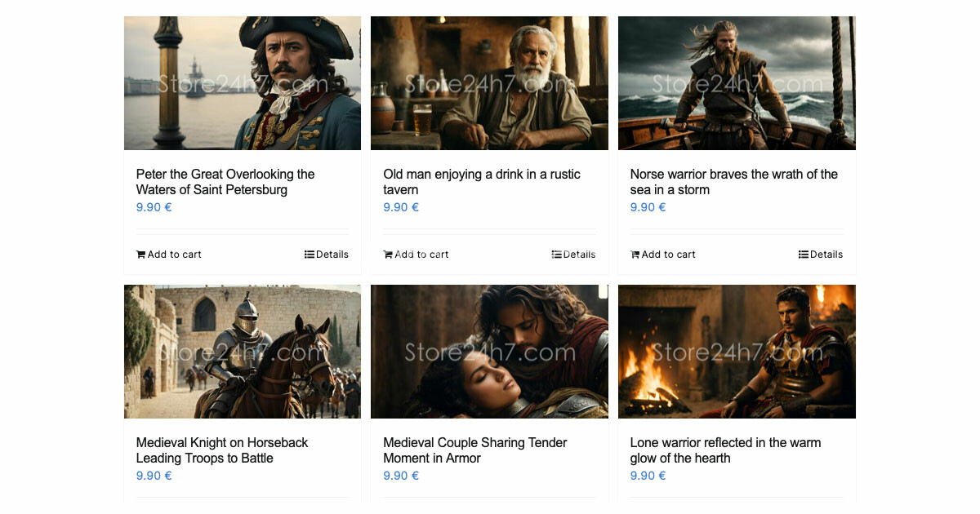Click the list icon beside Details on Medieval Knight

(309, 512)
